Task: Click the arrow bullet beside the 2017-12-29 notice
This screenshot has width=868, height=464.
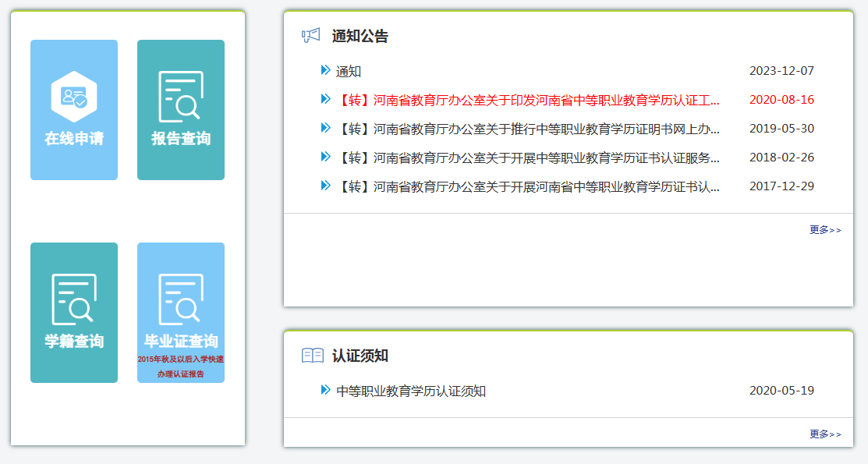Action: pyautogui.click(x=325, y=186)
